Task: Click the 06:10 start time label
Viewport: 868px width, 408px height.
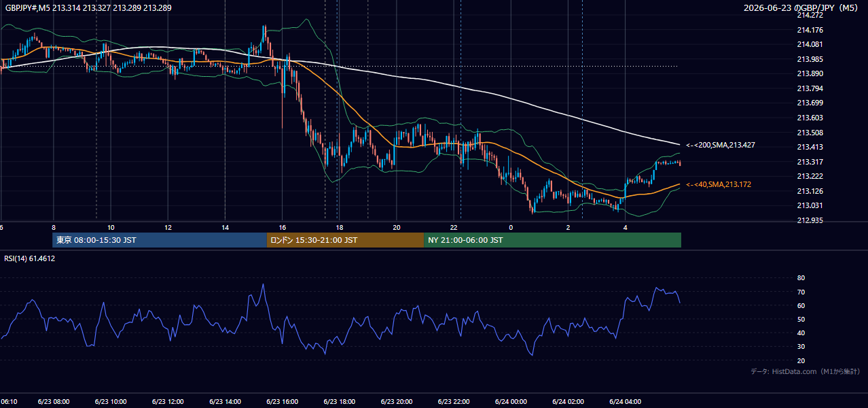Action: 9,402
